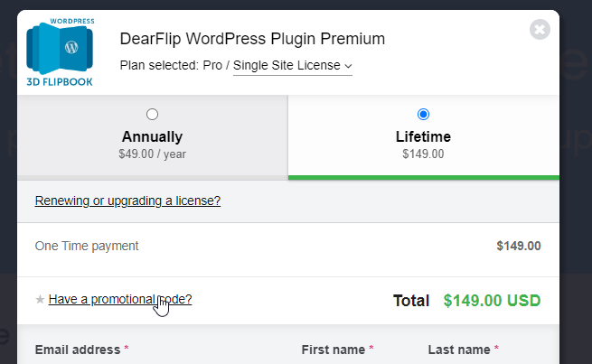Screen dimensions: 592x364
Task: Click the $49.00 / year price text
Action: click(x=152, y=154)
